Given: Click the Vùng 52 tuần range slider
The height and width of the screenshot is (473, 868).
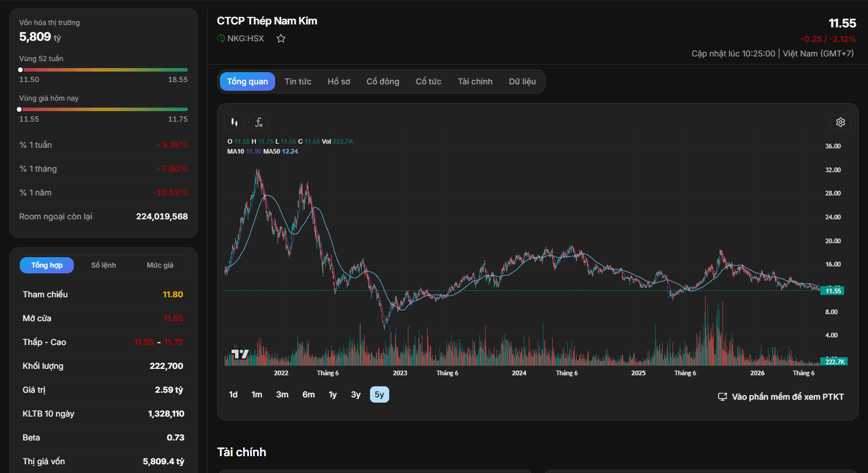Looking at the screenshot, I should click(x=104, y=70).
